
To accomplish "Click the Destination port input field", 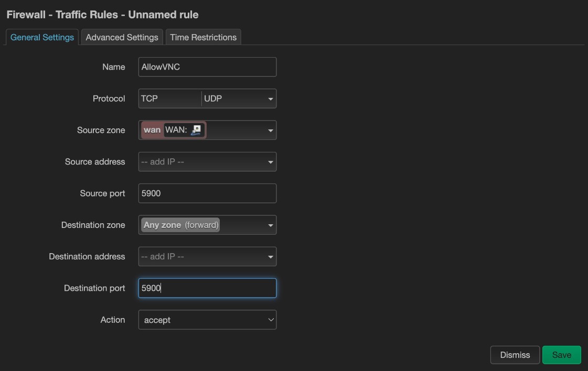I will point(207,288).
